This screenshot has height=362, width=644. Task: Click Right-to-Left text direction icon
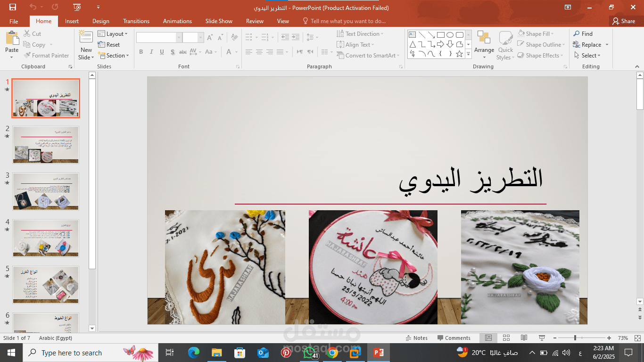coord(310,52)
